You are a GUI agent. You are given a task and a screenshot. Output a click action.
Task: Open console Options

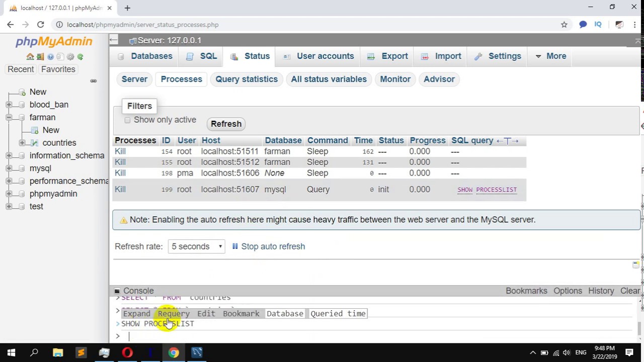tap(568, 291)
